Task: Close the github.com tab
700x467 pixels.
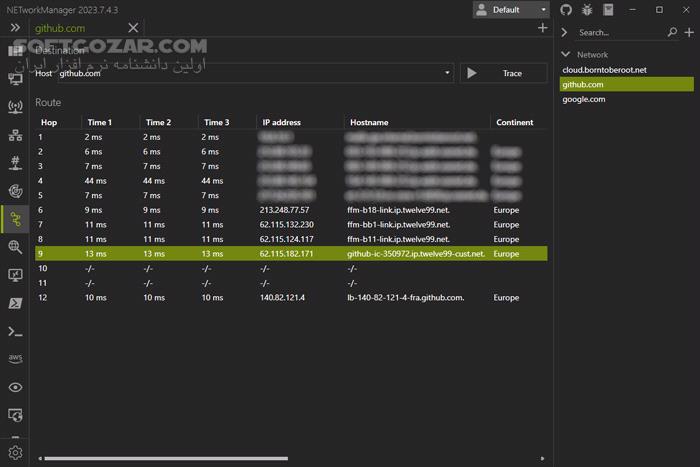Action: pyautogui.click(x=132, y=29)
